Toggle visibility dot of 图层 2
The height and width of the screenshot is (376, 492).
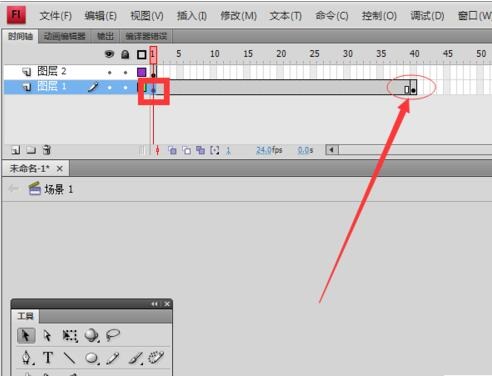pos(109,72)
